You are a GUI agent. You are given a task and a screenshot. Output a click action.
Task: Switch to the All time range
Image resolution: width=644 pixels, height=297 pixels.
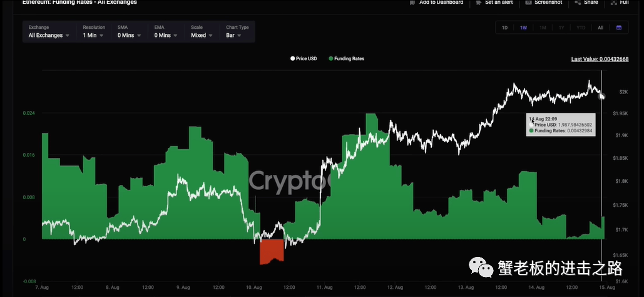coord(600,28)
